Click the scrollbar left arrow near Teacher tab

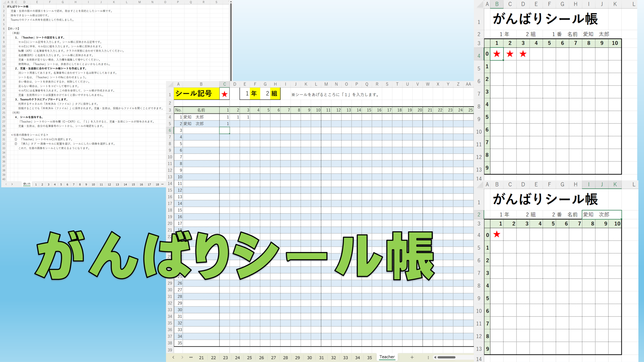click(435, 357)
